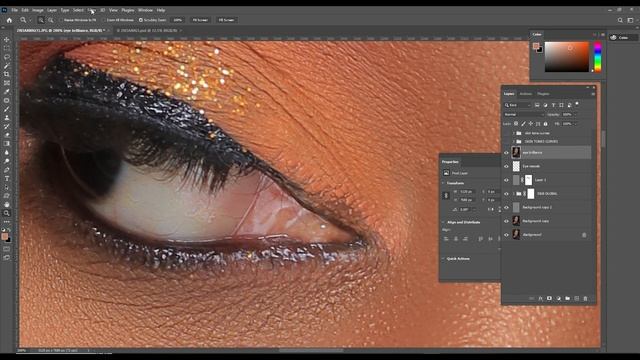Hide the Background copy layer

pyautogui.click(x=506, y=221)
